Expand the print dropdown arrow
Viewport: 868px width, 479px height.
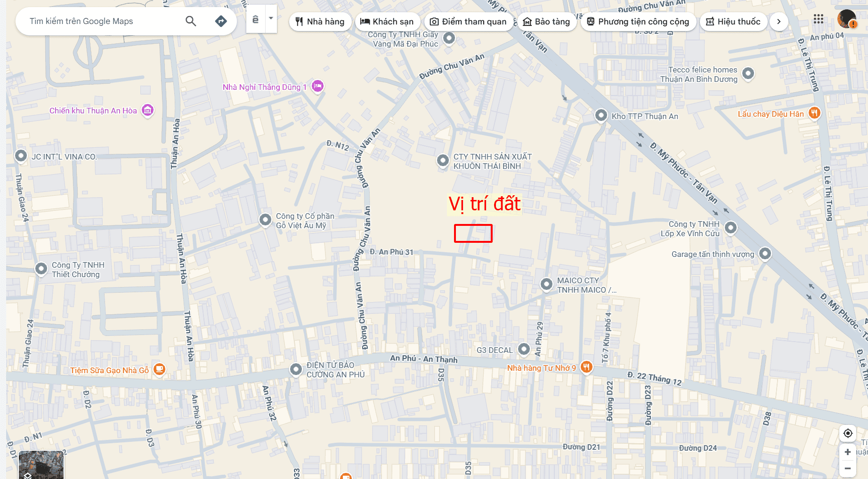(271, 19)
